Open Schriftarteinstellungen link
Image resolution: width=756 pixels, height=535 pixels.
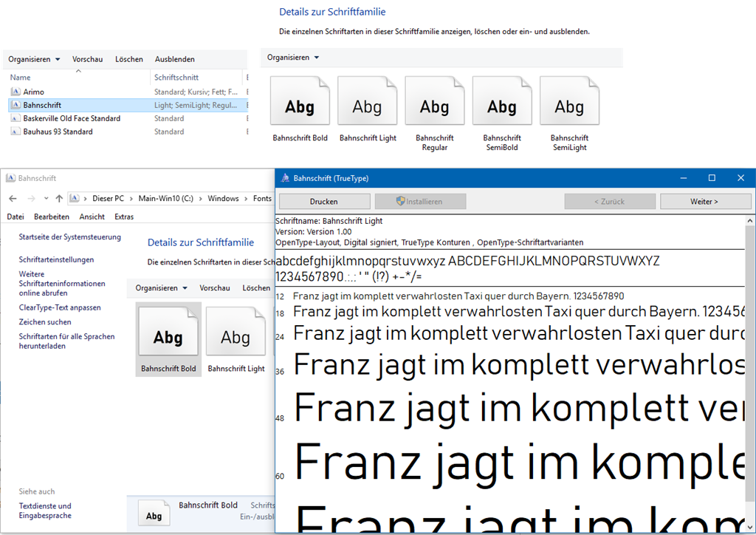(56, 259)
